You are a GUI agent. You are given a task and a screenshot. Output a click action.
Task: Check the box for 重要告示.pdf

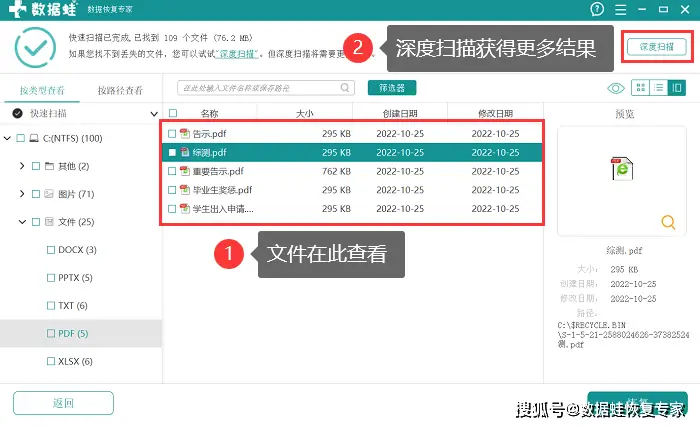(x=172, y=171)
